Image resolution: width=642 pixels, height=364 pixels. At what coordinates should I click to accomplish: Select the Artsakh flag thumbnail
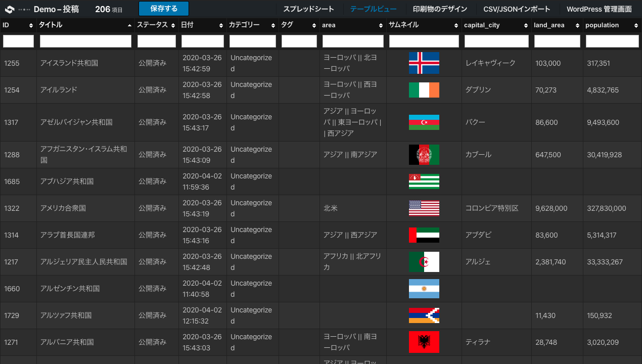pos(424,315)
